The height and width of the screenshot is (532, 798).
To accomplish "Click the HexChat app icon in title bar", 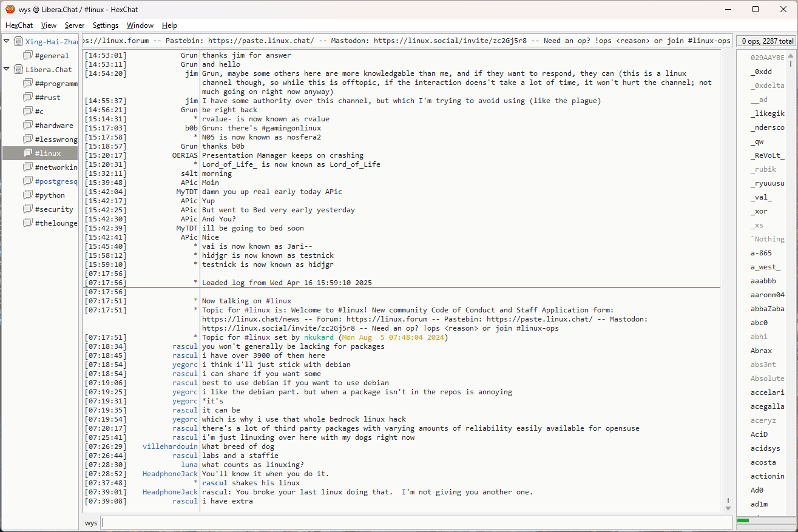I will click(10, 9).
